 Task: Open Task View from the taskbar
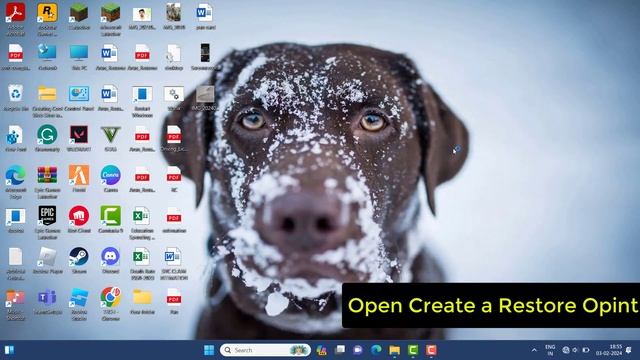pos(340,350)
